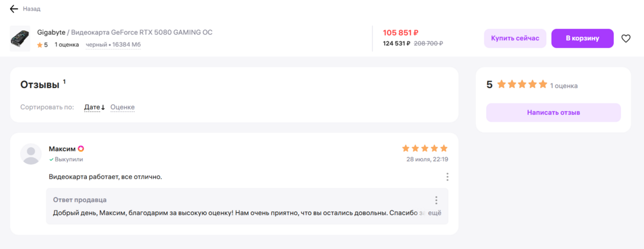Expand seller reply with ещё

(434, 213)
